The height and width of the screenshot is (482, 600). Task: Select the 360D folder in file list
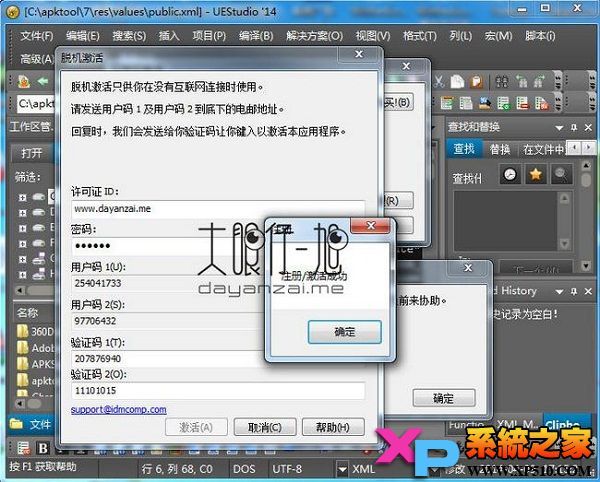pos(35,331)
